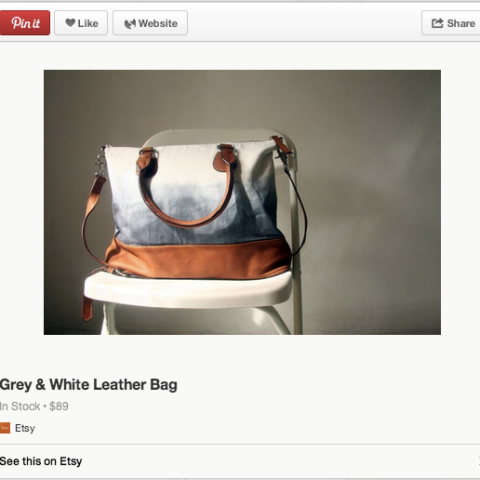Click the $89 price label
Viewport: 480px width, 480px height.
point(59,406)
